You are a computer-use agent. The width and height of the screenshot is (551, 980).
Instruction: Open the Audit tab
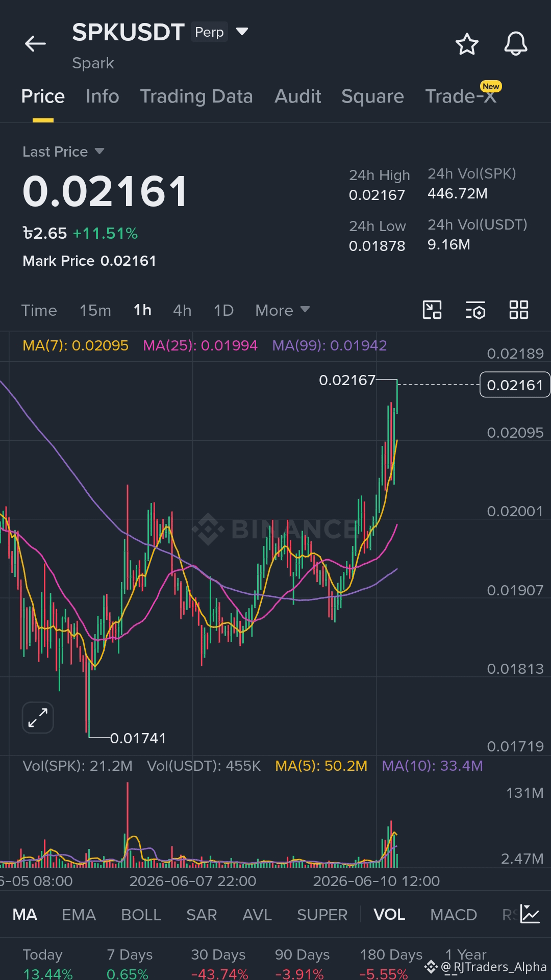coord(298,96)
